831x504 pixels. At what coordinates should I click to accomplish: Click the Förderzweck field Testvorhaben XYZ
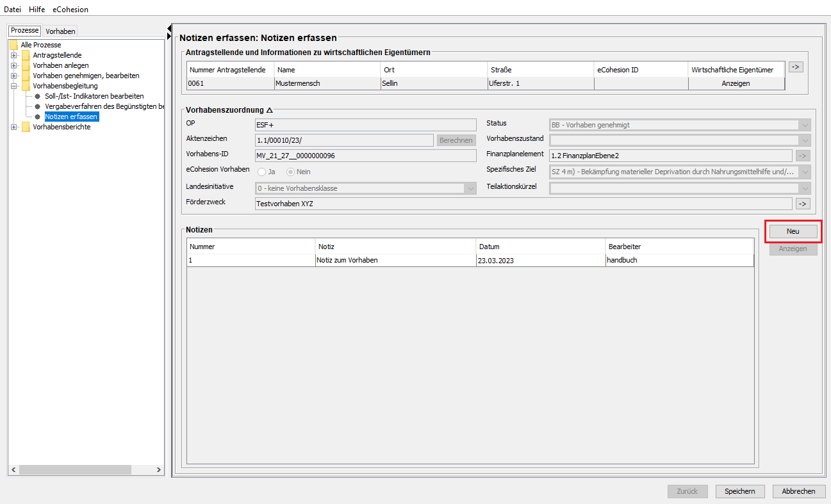[x=523, y=204]
